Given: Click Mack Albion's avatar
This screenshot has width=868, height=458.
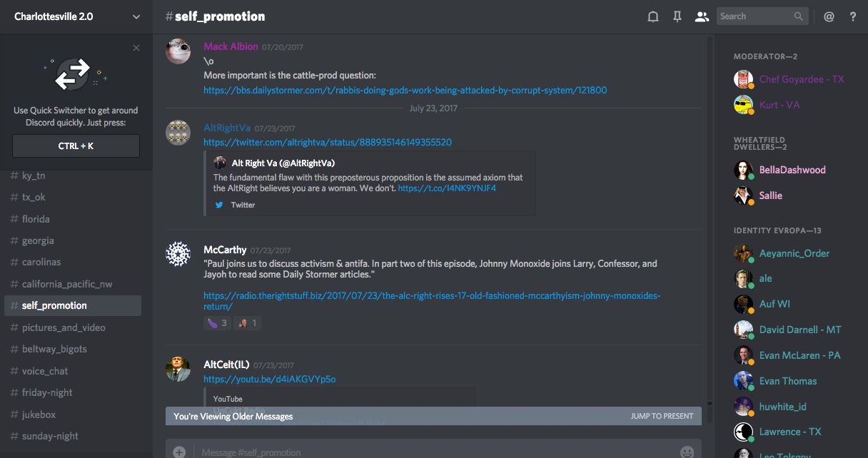Looking at the screenshot, I should 178,52.
